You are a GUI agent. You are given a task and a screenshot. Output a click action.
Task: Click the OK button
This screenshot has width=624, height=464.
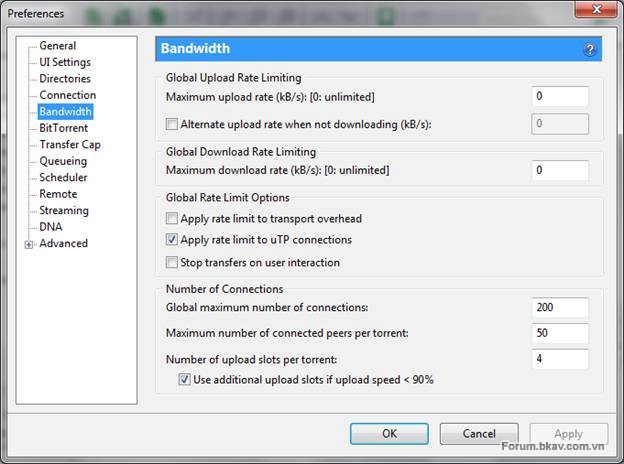[x=389, y=434]
